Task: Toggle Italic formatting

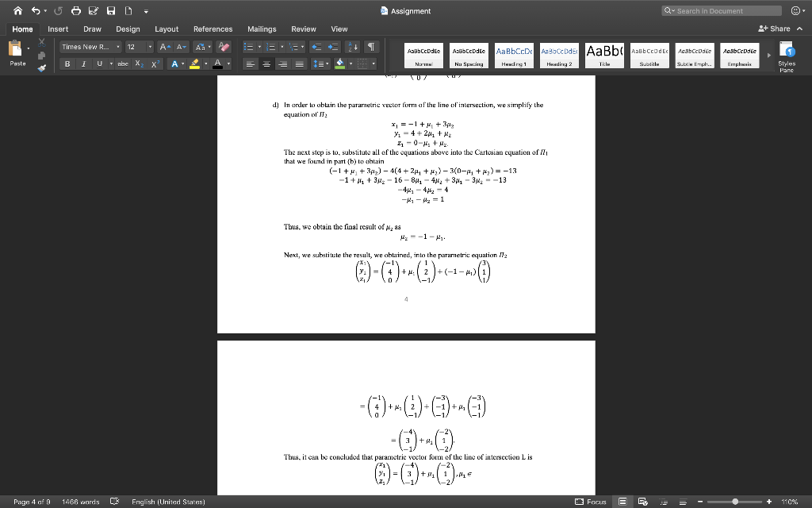Action: pos(82,63)
